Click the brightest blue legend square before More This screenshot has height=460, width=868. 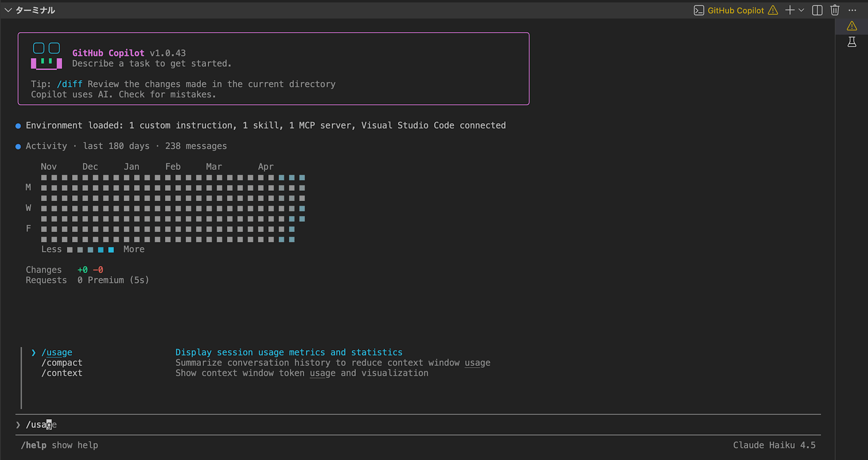point(111,250)
